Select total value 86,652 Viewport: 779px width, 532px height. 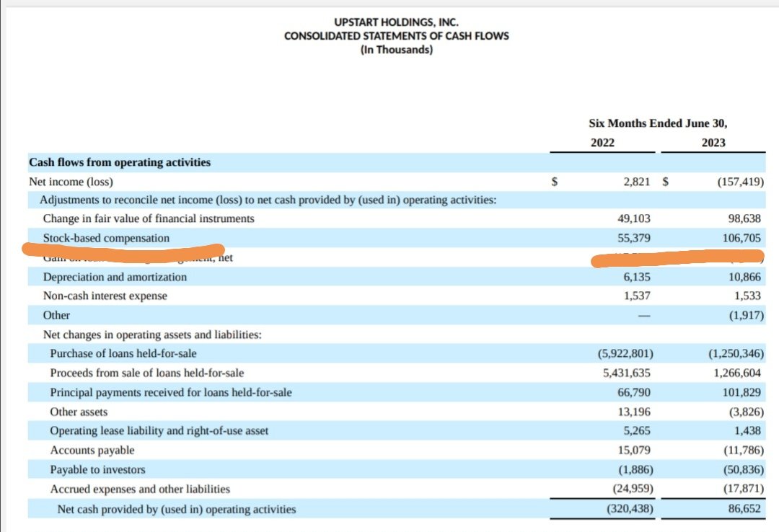744,509
